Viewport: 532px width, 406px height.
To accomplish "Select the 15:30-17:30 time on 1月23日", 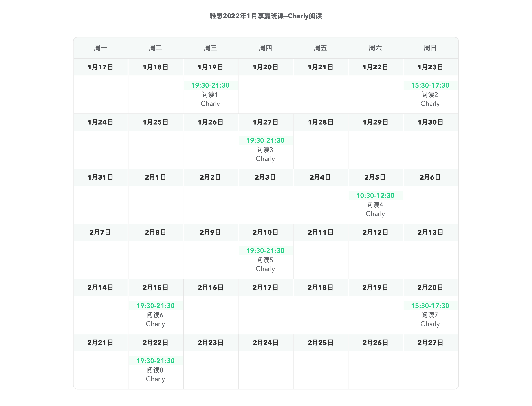I will pos(430,85).
